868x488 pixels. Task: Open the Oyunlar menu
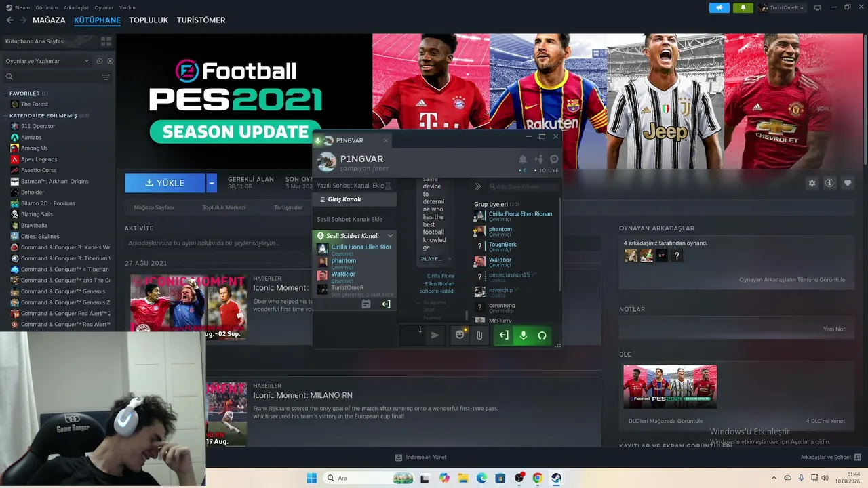[x=104, y=7]
